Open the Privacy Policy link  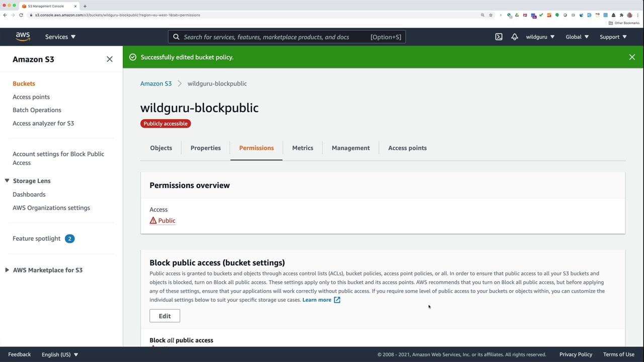coord(576,354)
